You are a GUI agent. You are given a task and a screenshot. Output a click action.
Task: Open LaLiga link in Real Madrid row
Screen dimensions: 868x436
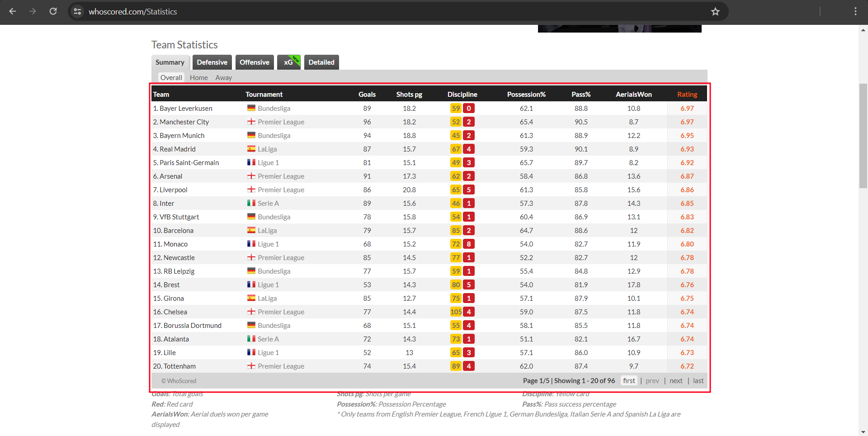267,149
